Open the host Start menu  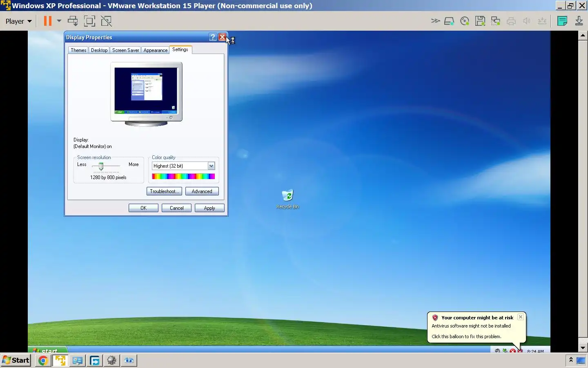(16, 360)
